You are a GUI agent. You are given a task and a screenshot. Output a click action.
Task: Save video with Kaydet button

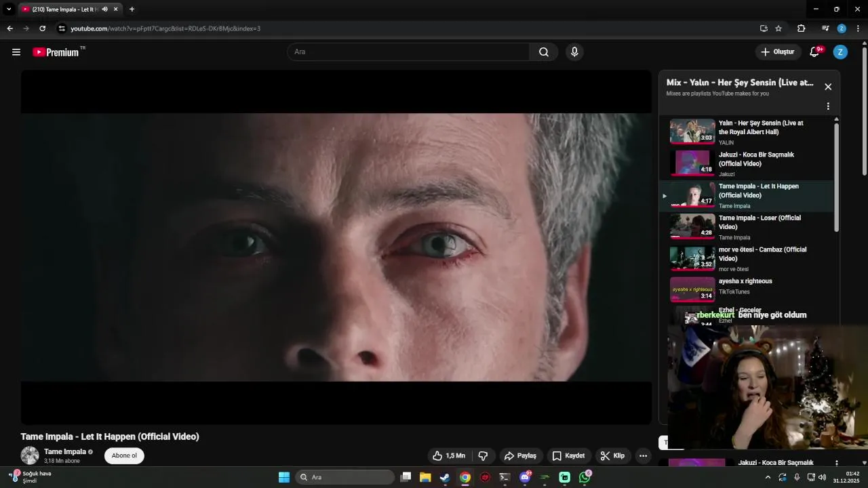click(568, 455)
